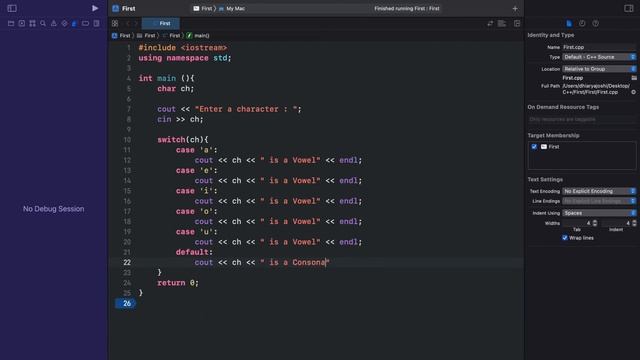This screenshot has height=360, width=640.
Task: Click line number 26 in gutter
Action: (127, 303)
